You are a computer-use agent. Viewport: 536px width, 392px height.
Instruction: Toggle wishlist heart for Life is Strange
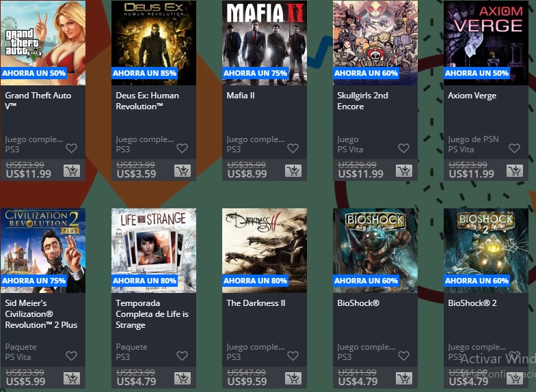[x=182, y=356]
